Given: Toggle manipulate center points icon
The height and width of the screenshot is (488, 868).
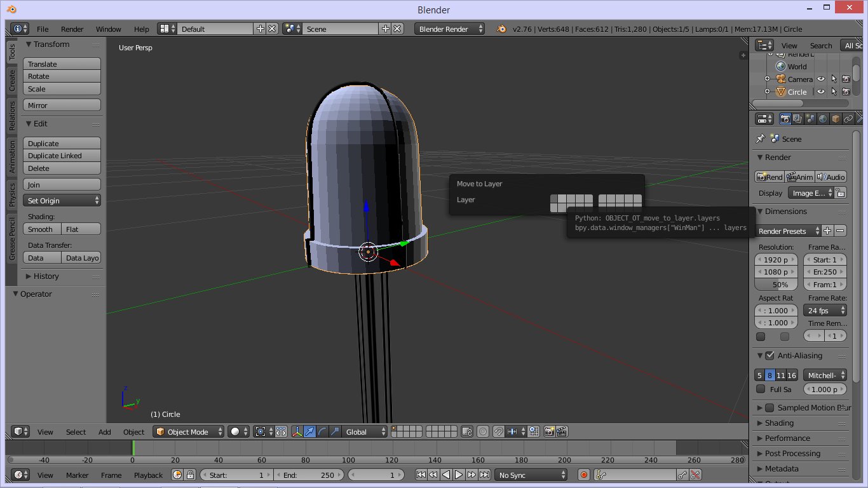Looking at the screenshot, I should click(281, 431).
